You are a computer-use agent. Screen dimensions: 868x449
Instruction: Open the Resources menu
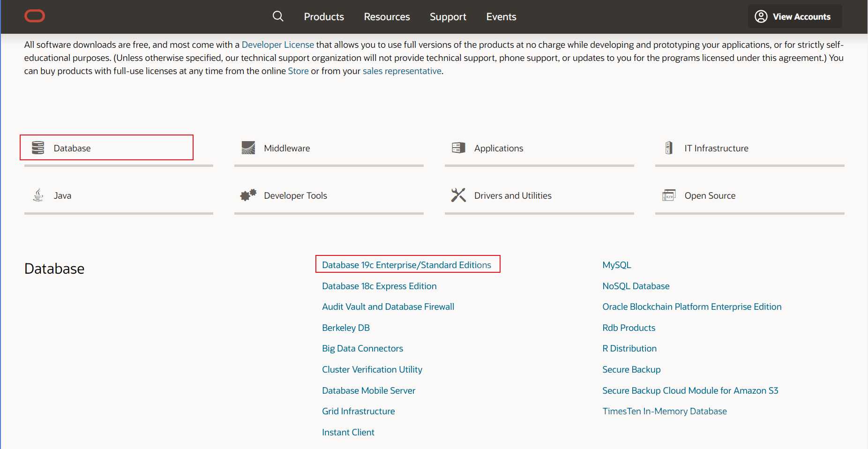coord(387,17)
